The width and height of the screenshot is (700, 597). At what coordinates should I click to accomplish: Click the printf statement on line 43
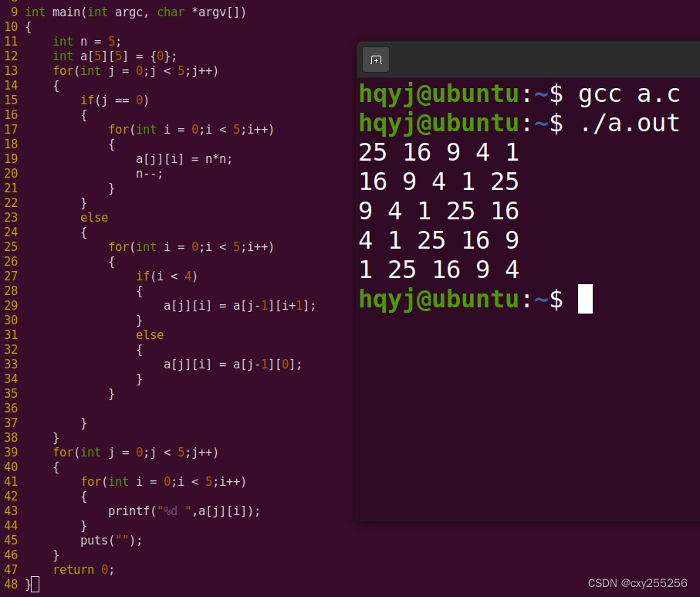184,511
